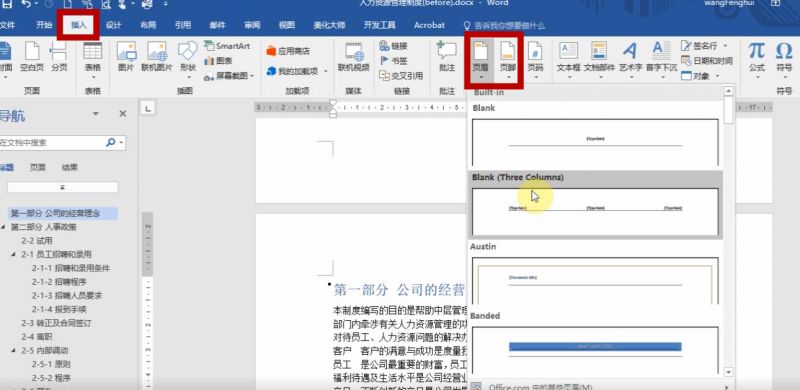The width and height of the screenshot is (800, 390).
Task: Switch to the 审阅 Review tab
Action: [x=252, y=25]
